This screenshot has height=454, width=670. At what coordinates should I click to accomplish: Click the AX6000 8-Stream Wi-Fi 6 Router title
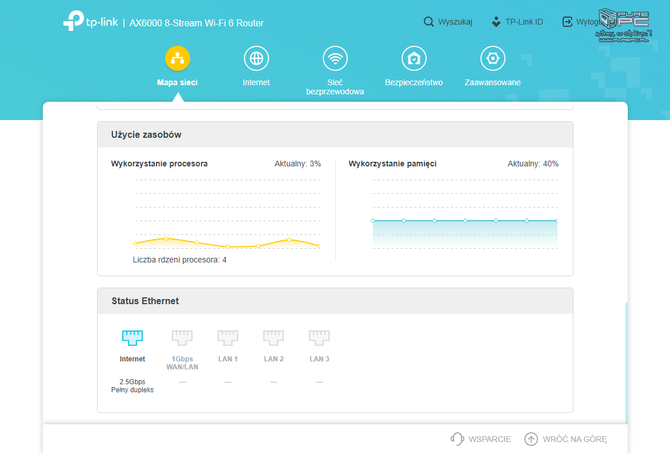coord(196,23)
